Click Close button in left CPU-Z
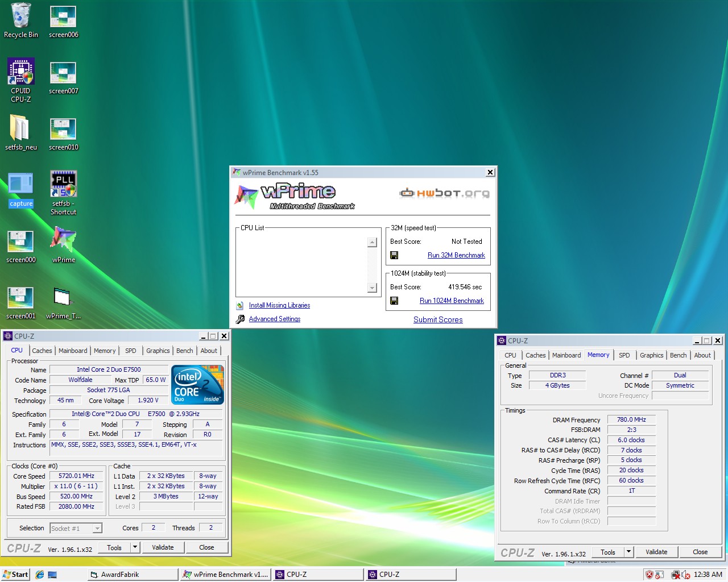 [x=206, y=547]
